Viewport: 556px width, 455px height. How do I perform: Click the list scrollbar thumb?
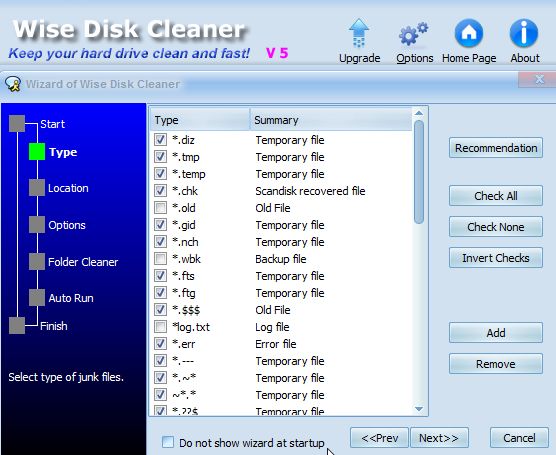[x=419, y=172]
